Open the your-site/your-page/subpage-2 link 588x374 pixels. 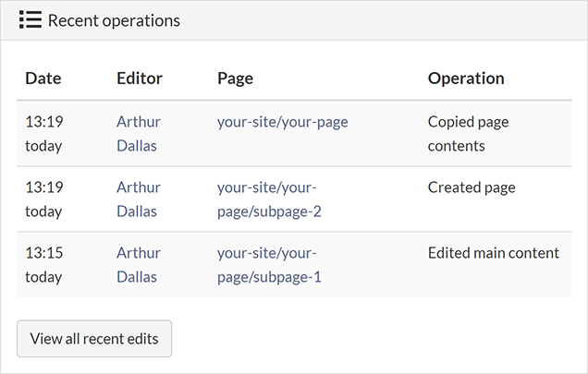(269, 199)
